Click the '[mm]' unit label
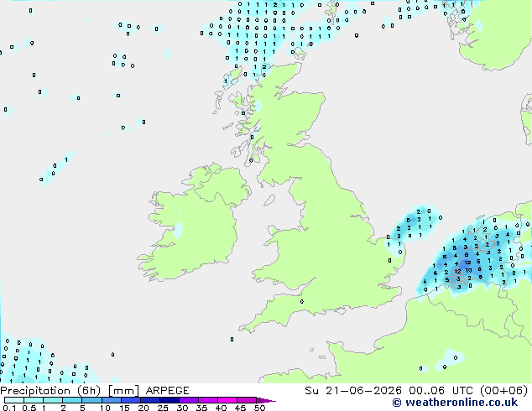The width and height of the screenshot is (532, 411). coord(123,391)
